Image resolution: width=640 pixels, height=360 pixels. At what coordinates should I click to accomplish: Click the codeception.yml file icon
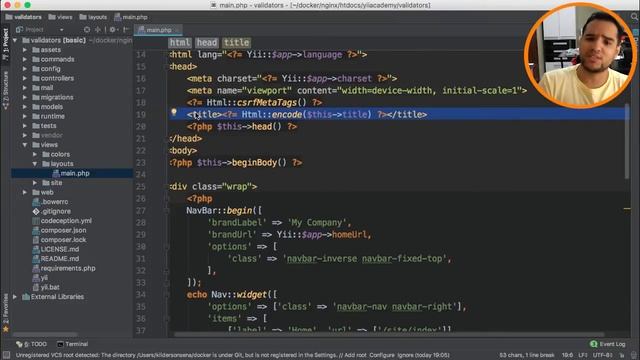click(x=36, y=221)
